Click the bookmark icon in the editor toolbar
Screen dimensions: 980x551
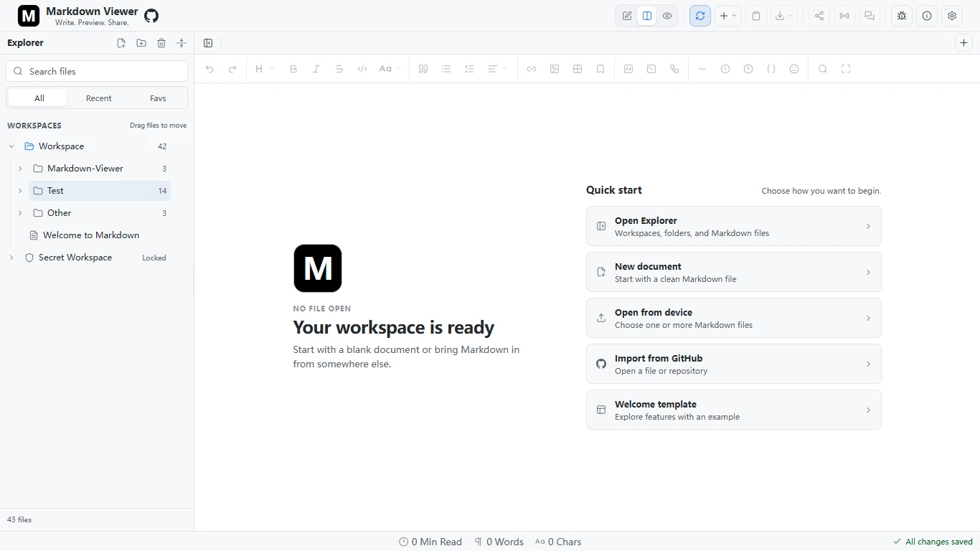(600, 69)
